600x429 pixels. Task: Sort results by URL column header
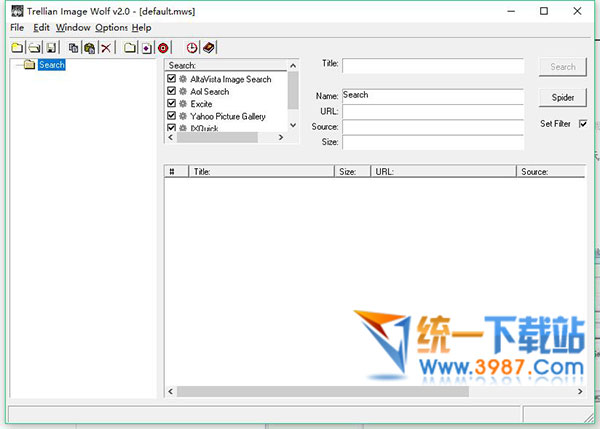(443, 171)
